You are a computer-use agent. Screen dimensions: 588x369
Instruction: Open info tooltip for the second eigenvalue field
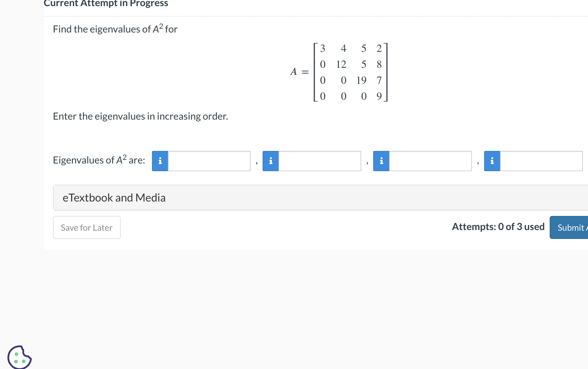point(270,161)
